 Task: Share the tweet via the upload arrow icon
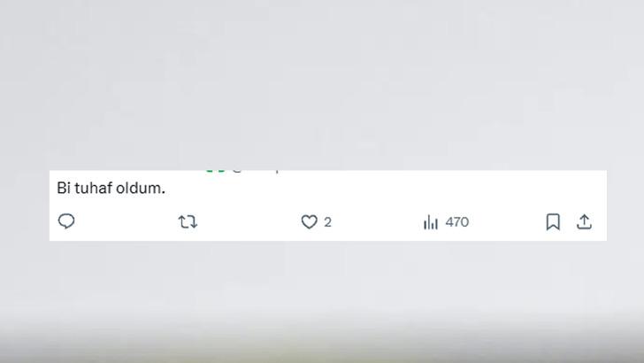click(x=584, y=222)
